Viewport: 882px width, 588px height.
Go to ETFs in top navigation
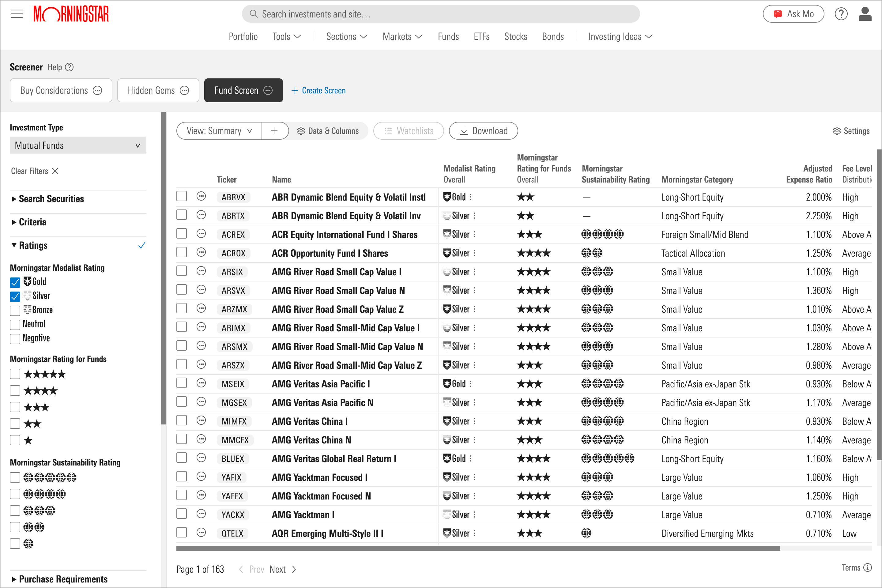click(481, 36)
